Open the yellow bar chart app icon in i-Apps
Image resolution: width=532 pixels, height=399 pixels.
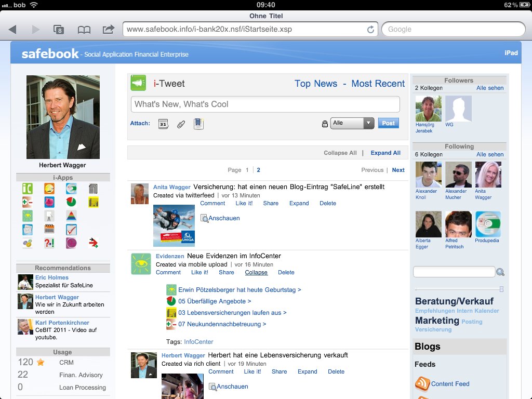click(93, 202)
